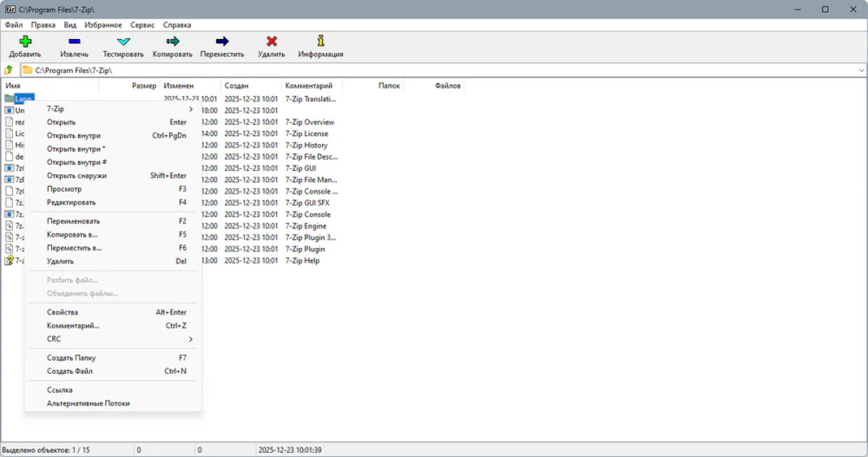
Task: Select Переименовать in the context menu
Action: click(74, 221)
